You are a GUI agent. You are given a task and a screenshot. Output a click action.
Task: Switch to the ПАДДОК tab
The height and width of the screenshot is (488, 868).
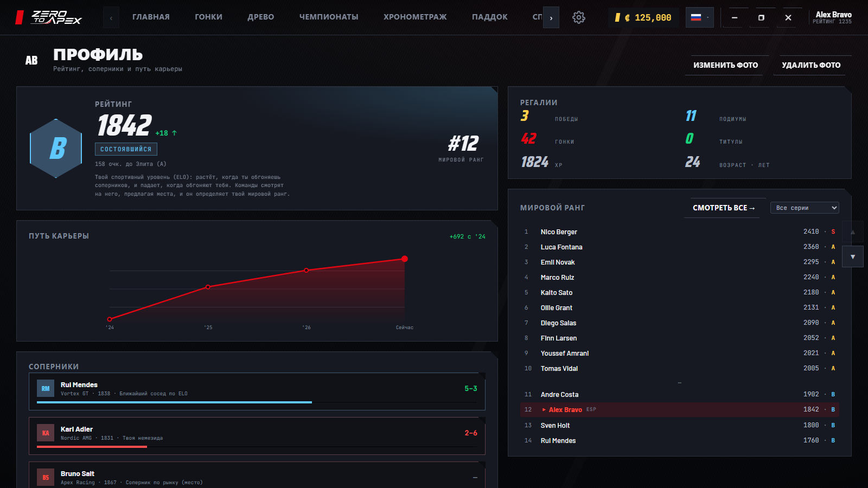click(x=490, y=17)
